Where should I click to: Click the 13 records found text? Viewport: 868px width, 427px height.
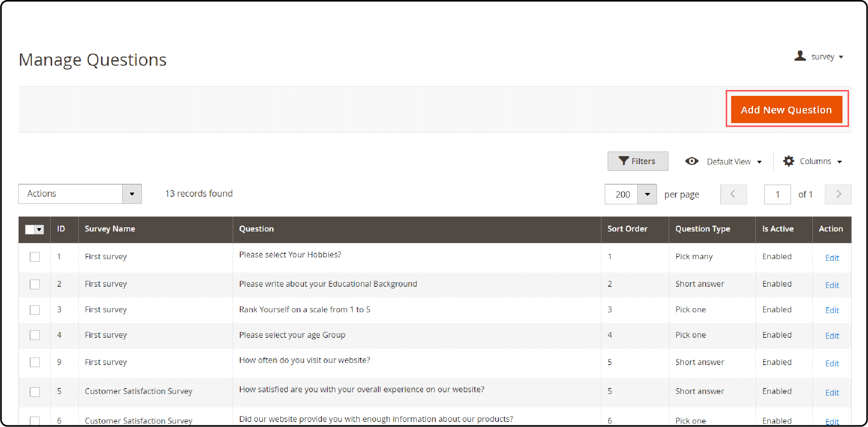[x=199, y=193]
